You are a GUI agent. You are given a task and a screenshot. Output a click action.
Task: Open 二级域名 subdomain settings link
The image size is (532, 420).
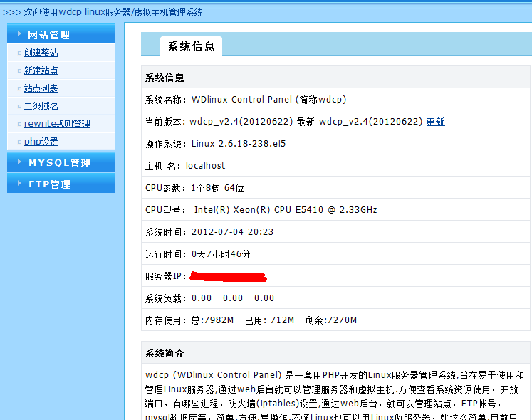[x=41, y=106]
